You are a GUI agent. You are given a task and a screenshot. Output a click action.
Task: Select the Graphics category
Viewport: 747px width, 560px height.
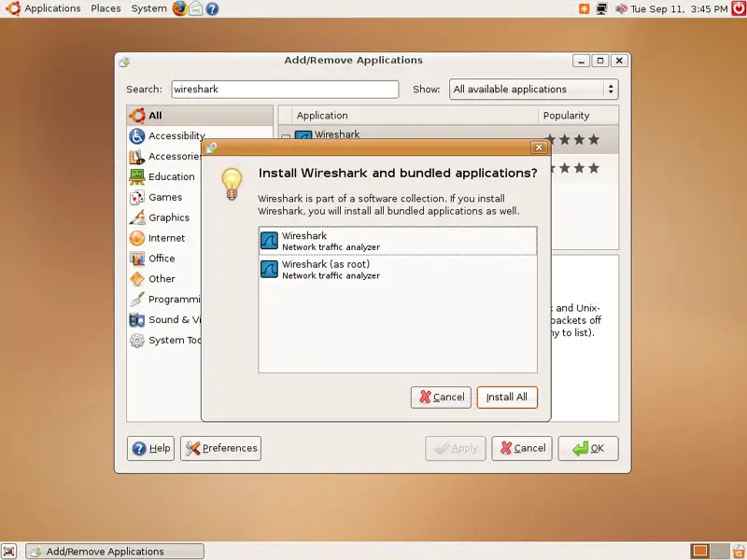pyautogui.click(x=165, y=217)
